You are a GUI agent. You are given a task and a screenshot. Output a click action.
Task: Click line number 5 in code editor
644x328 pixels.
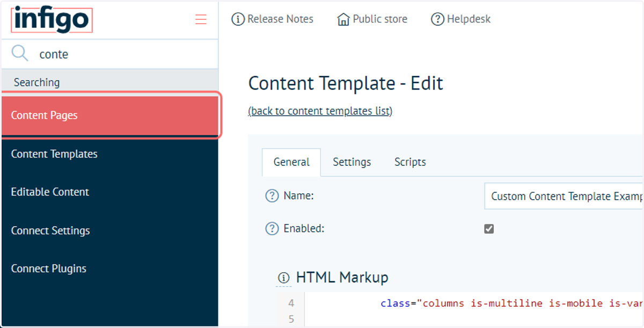click(x=291, y=320)
